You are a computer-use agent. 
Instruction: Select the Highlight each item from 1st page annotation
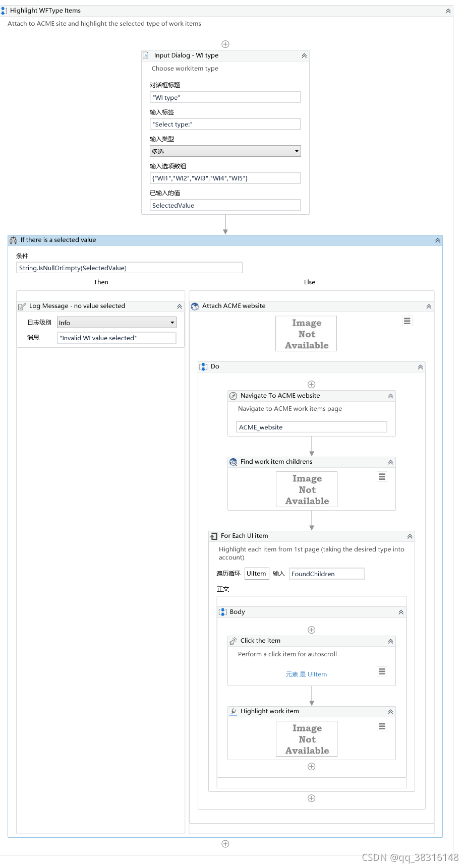point(312,553)
